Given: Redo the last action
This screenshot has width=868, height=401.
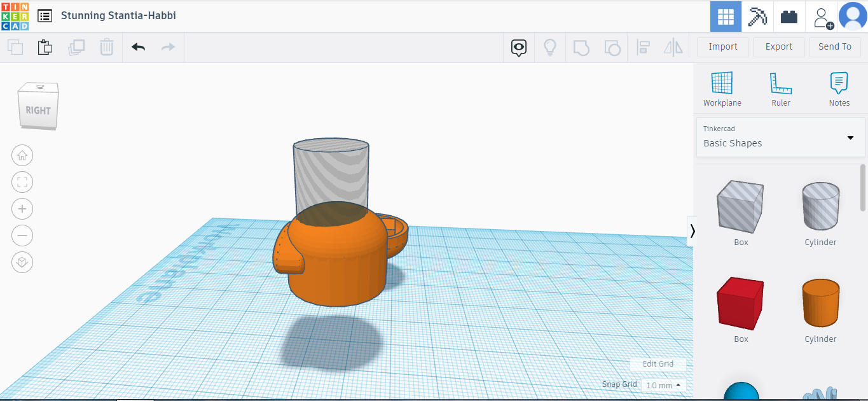Looking at the screenshot, I should point(168,47).
